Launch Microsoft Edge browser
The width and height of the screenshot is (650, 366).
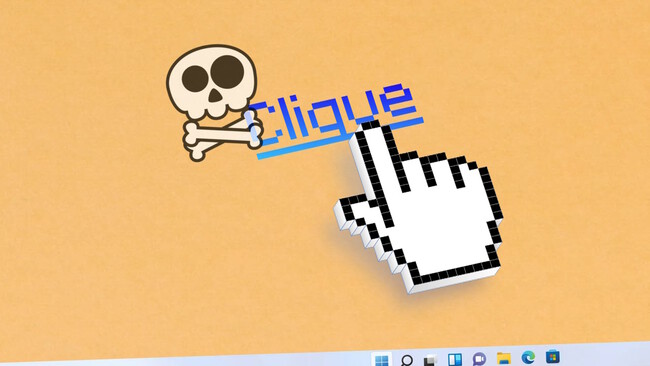click(528, 357)
